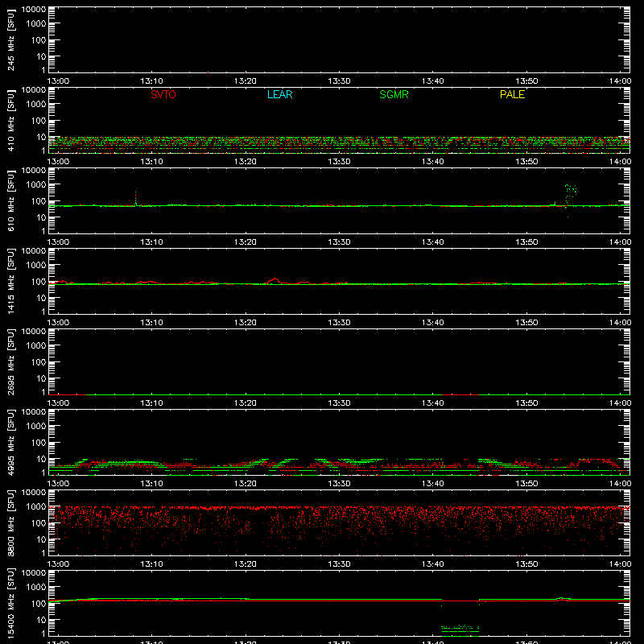
Task: Click the 13:50 tick label under 410 MHz panel
Action: click(x=527, y=162)
